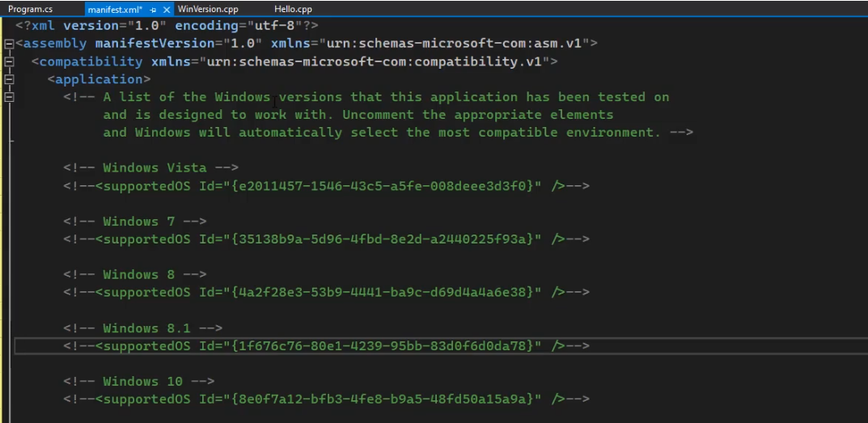This screenshot has width=868, height=423.
Task: Click the 'Windows 10' comment line
Action: (x=138, y=382)
